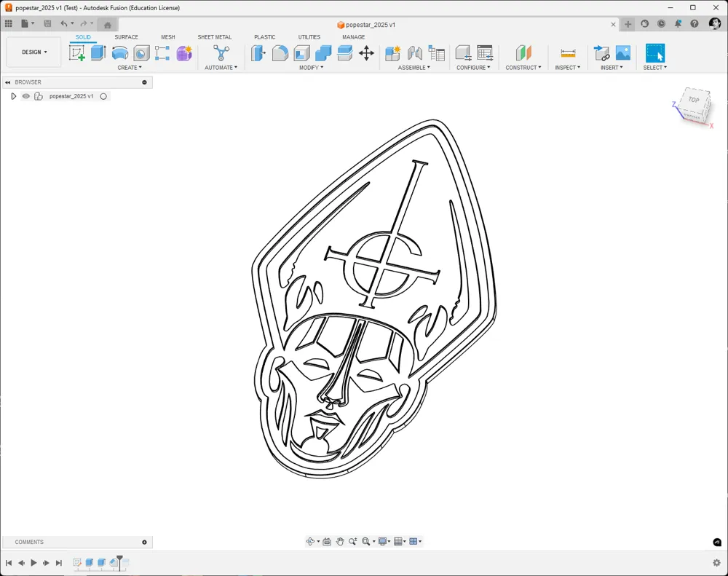Open the Select dropdown menu

point(654,67)
